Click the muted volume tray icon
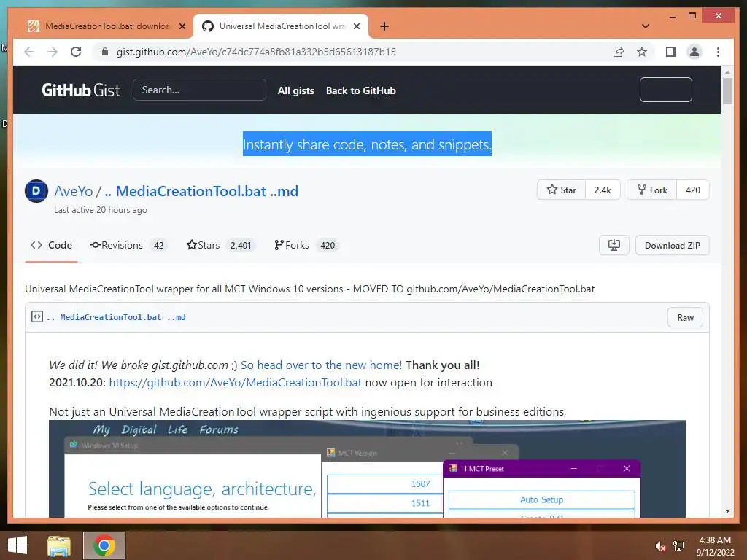 click(x=659, y=546)
